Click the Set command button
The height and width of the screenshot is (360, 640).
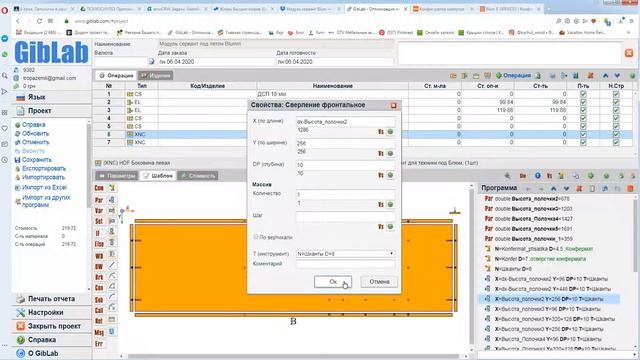99,221
